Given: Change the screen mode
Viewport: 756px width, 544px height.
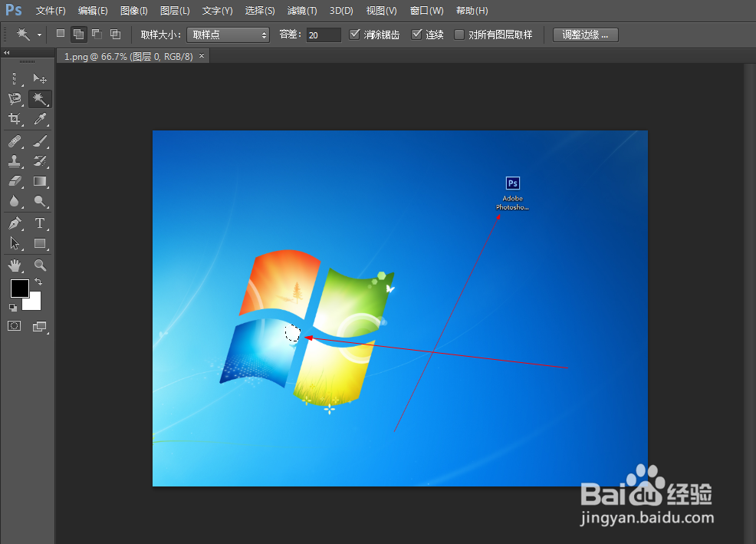Looking at the screenshot, I should pos(40,327).
